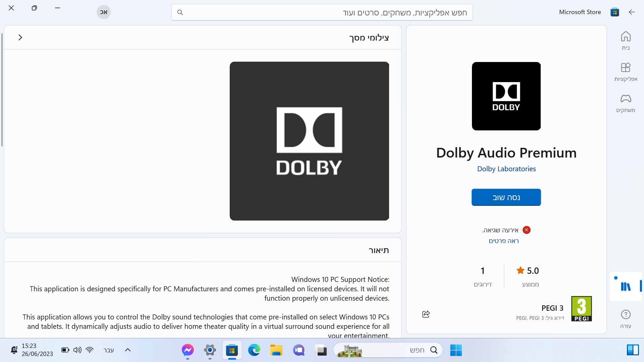Image resolution: width=644 pixels, height=362 pixels.
Task: Click the Microsoft Store taskbar icon
Action: [x=232, y=350]
